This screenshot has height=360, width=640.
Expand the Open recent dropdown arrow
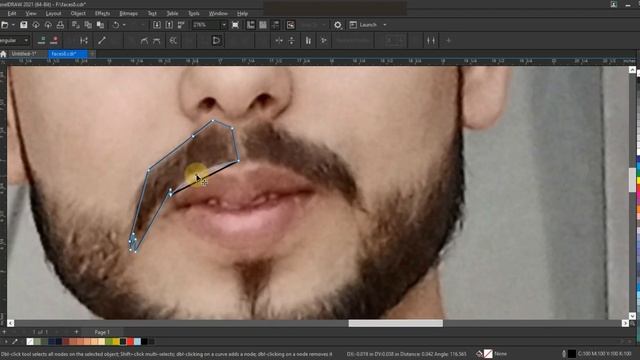point(13,25)
